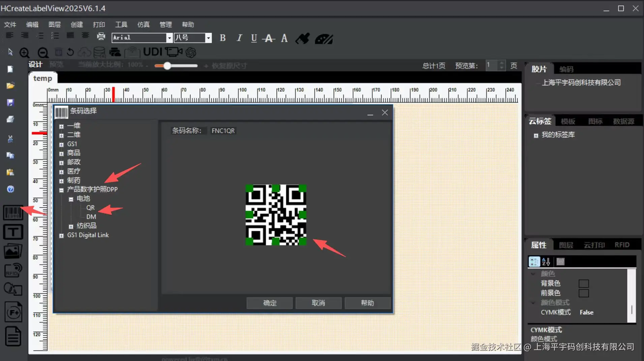The width and height of the screenshot is (644, 361).
Task: Open the 文件 menu
Action: tap(10, 25)
